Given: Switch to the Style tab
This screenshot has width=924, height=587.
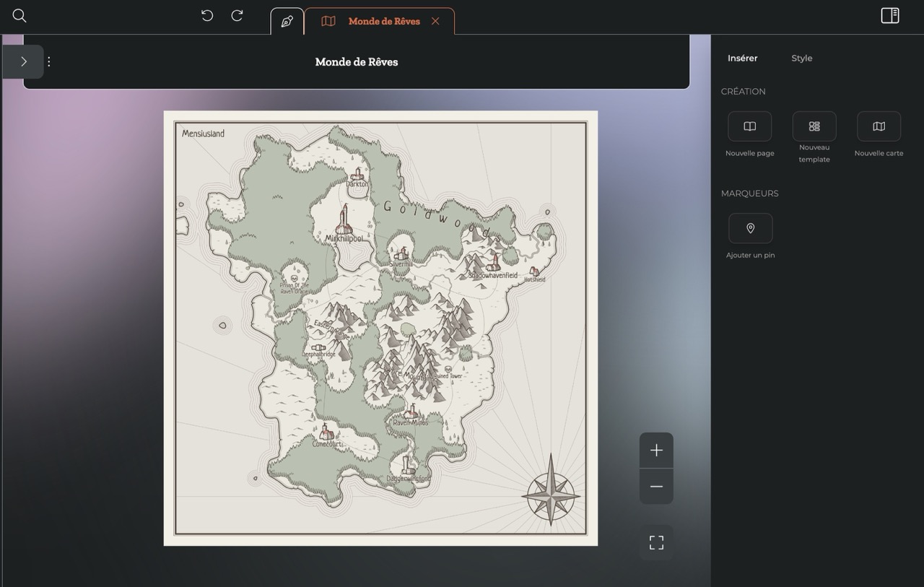Looking at the screenshot, I should (x=801, y=58).
